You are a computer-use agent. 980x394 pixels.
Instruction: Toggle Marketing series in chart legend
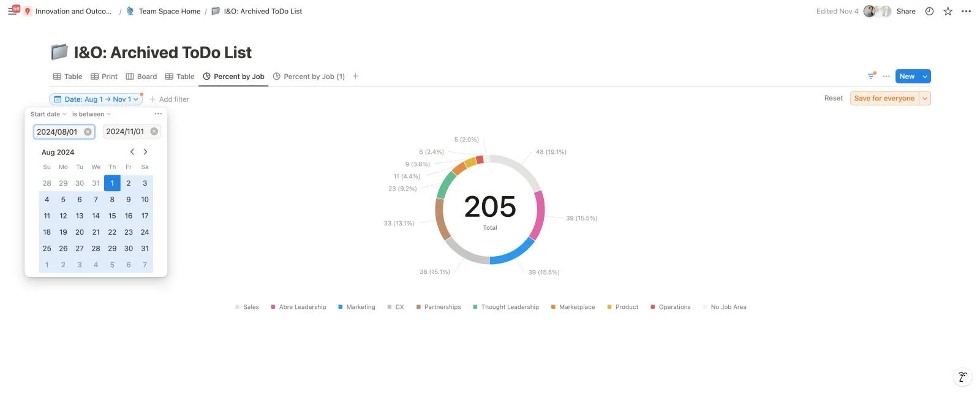click(356, 307)
